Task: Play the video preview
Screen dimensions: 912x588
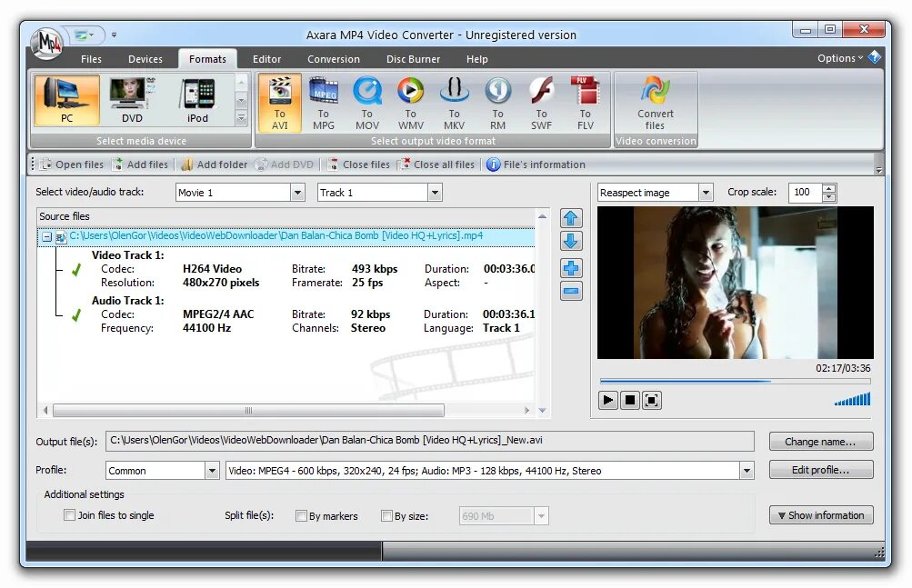Action: [607, 400]
